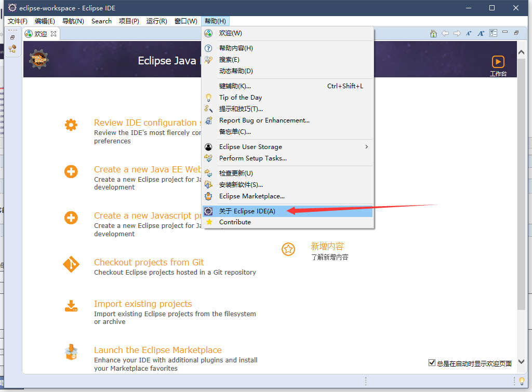Click the project tree icon in left sidebar
This screenshot has height=392, width=532.
(12, 49)
